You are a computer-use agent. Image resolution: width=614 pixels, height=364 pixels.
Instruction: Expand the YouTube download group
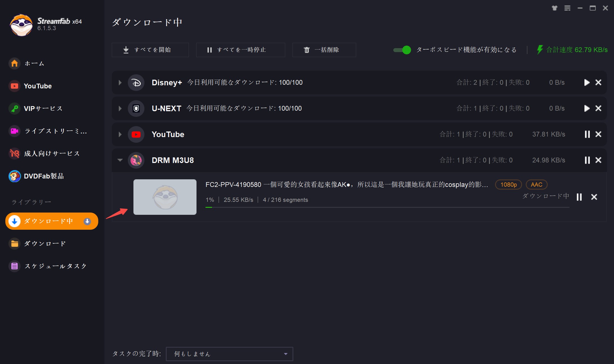(x=120, y=134)
